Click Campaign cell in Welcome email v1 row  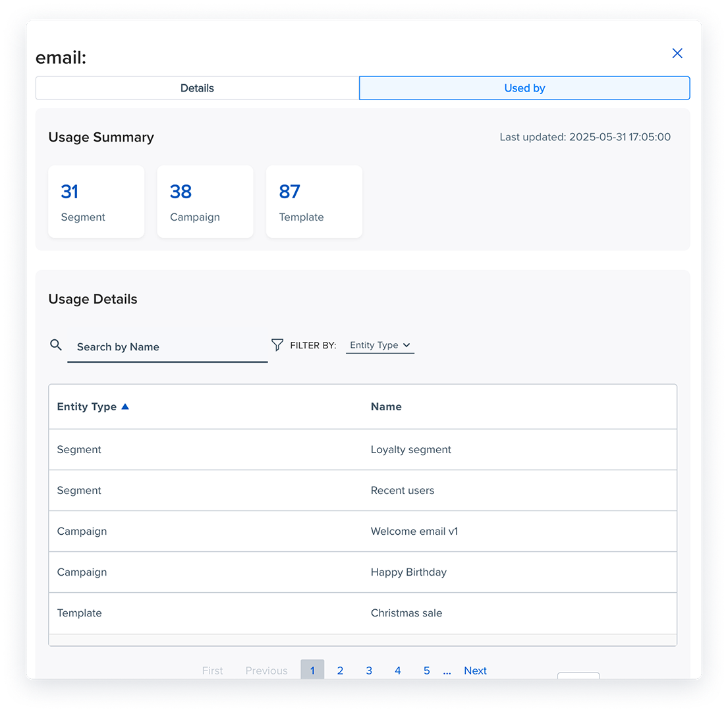pos(82,532)
